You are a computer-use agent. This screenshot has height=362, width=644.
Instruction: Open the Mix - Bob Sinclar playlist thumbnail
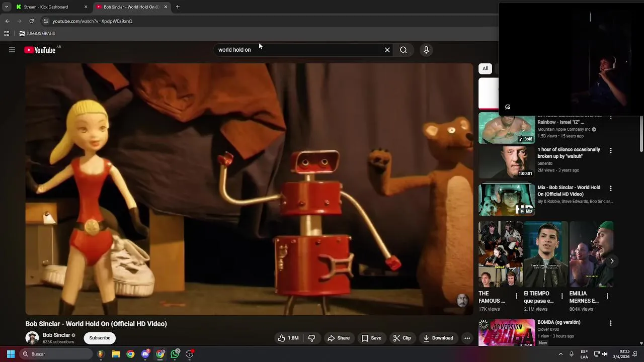point(507,200)
